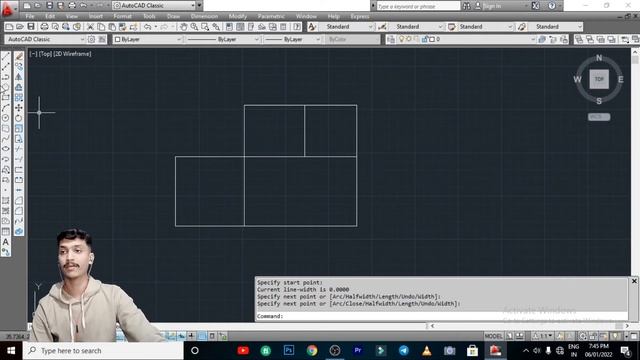Click the Cut scissors icon

[x=90, y=27]
